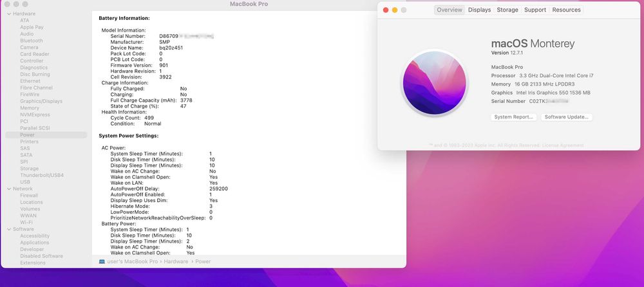Click the AutoPowerOff Delay value 259200

[218, 189]
